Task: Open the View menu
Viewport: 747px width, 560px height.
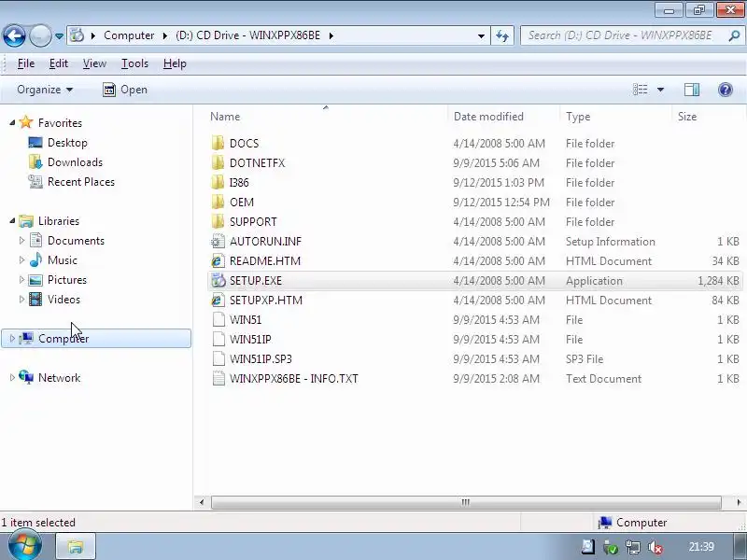Action: 94,63
